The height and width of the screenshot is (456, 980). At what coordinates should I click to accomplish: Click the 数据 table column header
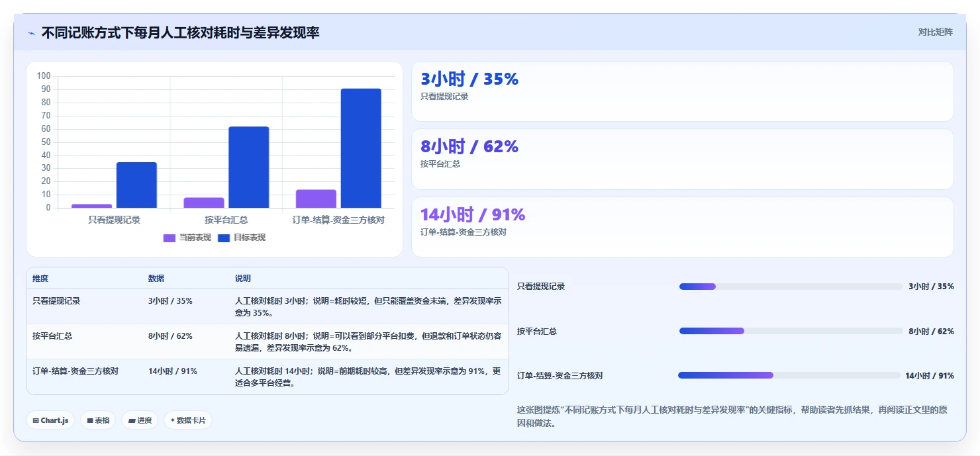click(156, 279)
